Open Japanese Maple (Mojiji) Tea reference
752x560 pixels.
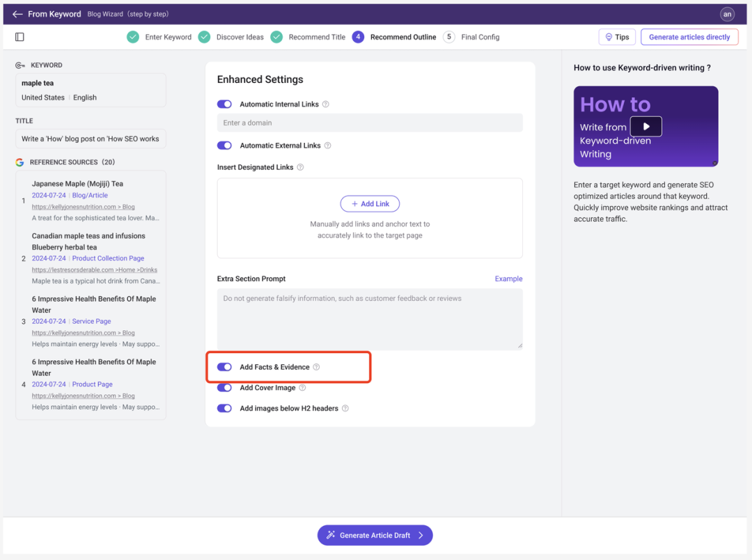point(78,184)
